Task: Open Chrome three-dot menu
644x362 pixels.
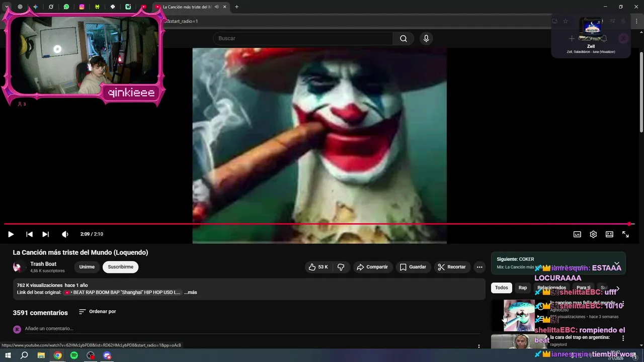Action: pyautogui.click(x=637, y=21)
